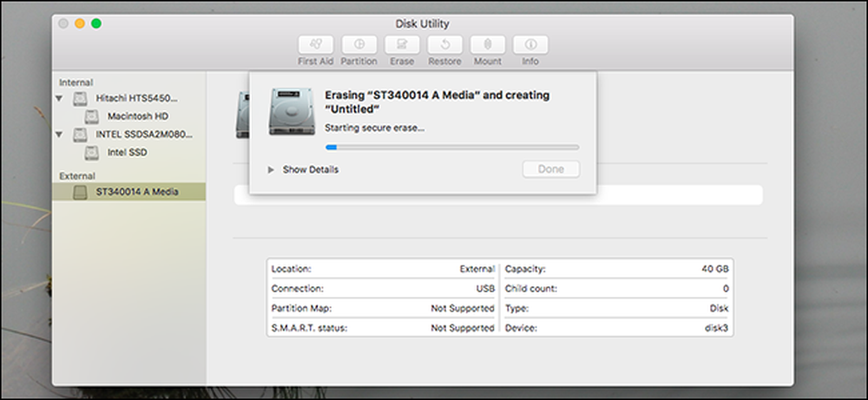Click the yellow minimize window button
This screenshot has height=400, width=868.
tap(80, 23)
